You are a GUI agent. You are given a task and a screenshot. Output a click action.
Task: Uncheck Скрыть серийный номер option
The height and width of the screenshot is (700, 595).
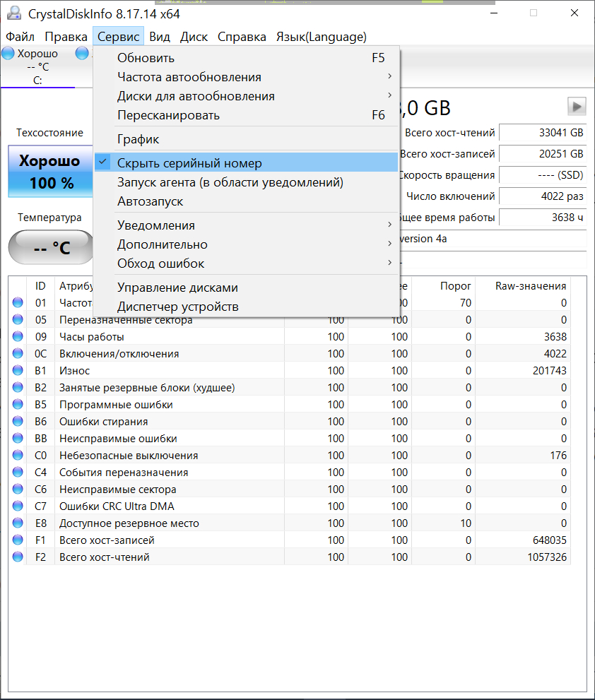tap(246, 163)
